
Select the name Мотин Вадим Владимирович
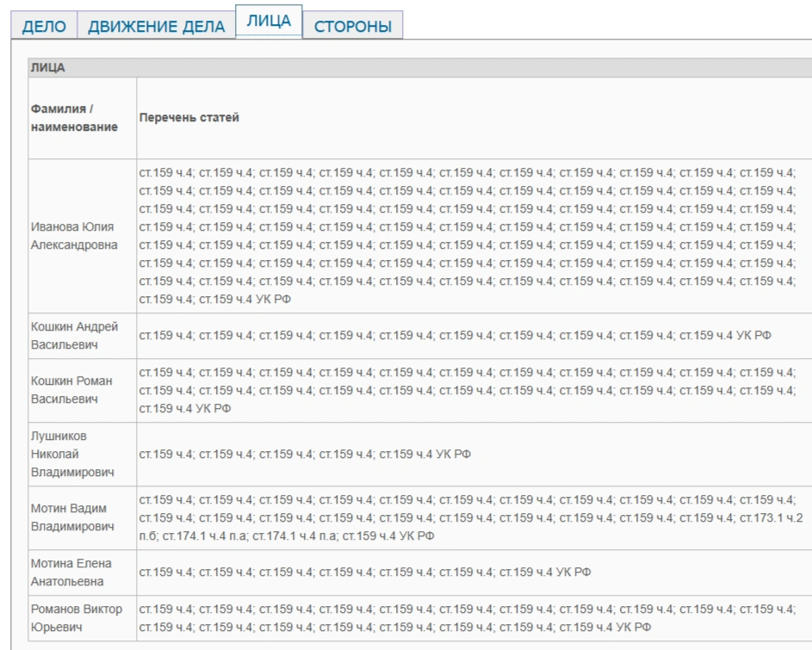click(x=72, y=517)
